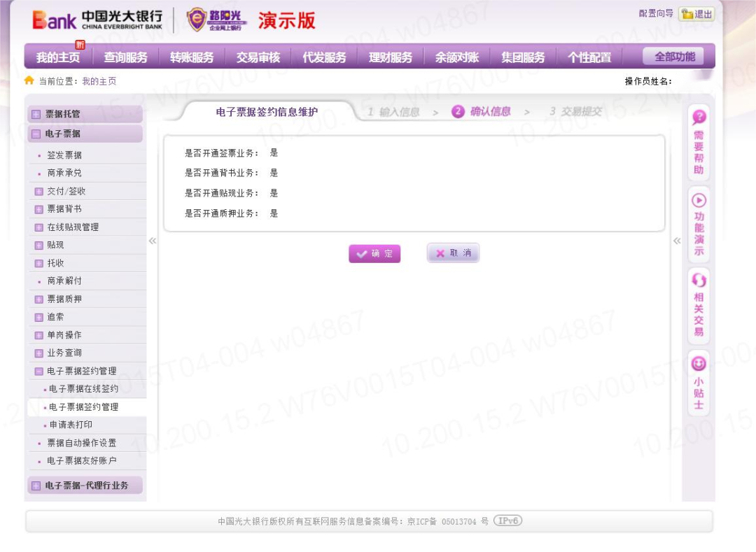Click step 3 交易提交
The height and width of the screenshot is (552, 756).
click(x=575, y=111)
